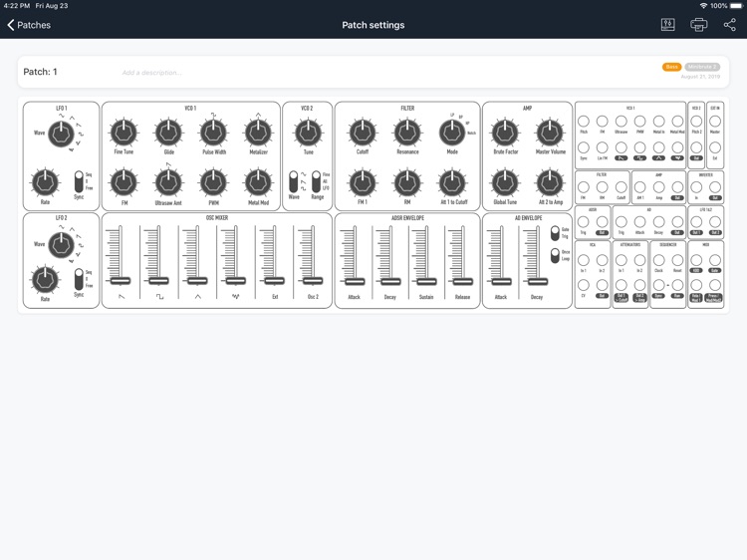Click the Master Volume knob
The image size is (747, 560).
pos(550,132)
